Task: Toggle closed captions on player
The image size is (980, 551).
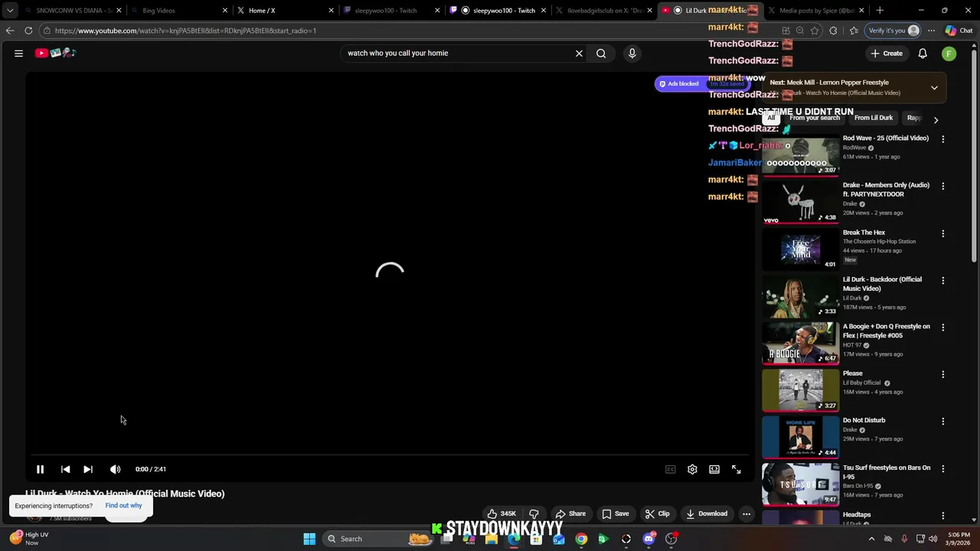Action: [670, 469]
